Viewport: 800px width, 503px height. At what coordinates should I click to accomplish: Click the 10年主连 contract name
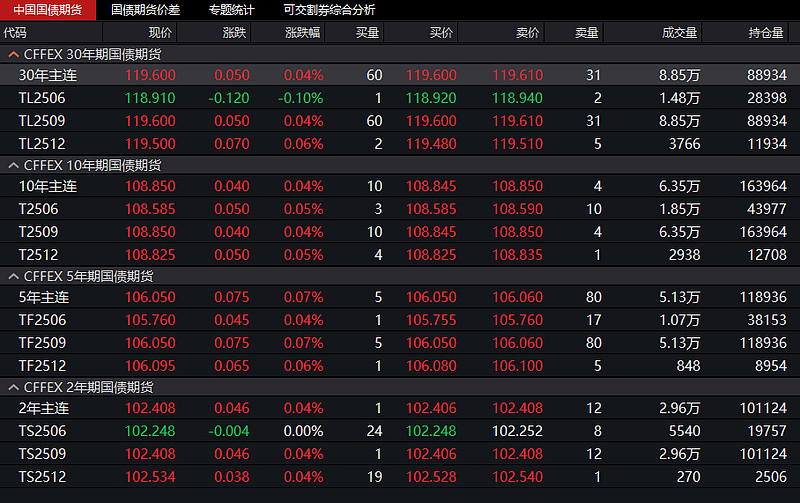[47, 187]
